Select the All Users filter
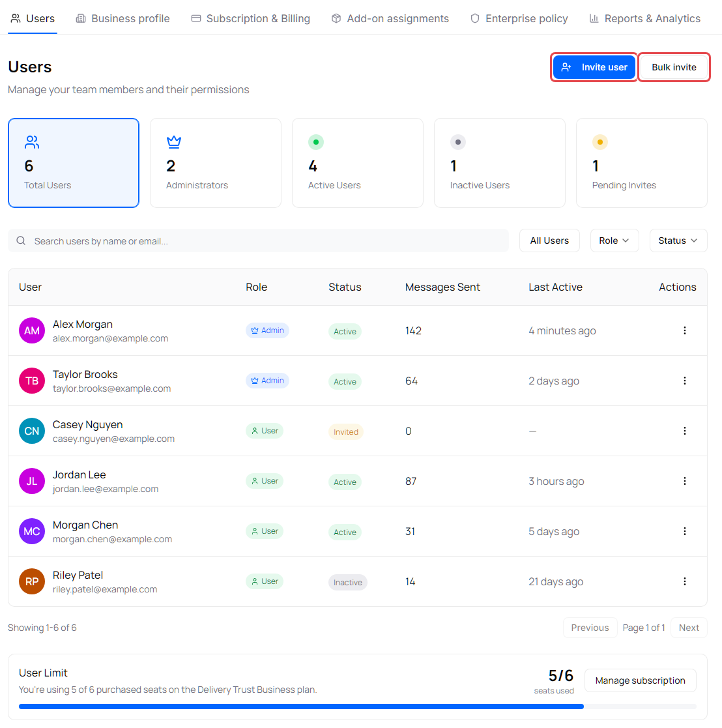This screenshot has width=722, height=728. 549,240
